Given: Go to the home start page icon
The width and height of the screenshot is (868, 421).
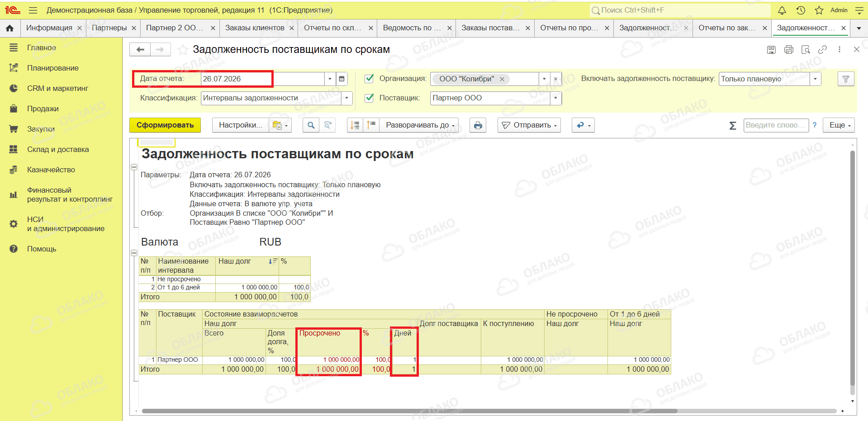Looking at the screenshot, I should coord(10,28).
